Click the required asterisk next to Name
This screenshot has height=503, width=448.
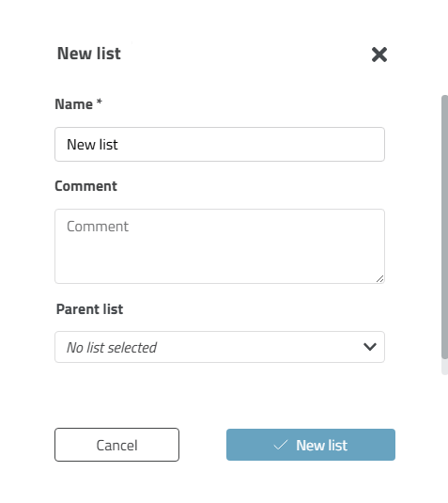99,102
